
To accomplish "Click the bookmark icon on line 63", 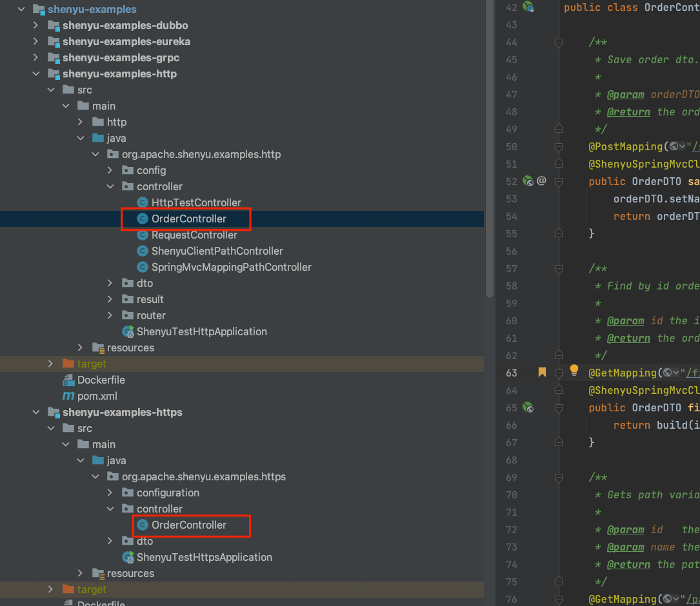I will coord(542,372).
